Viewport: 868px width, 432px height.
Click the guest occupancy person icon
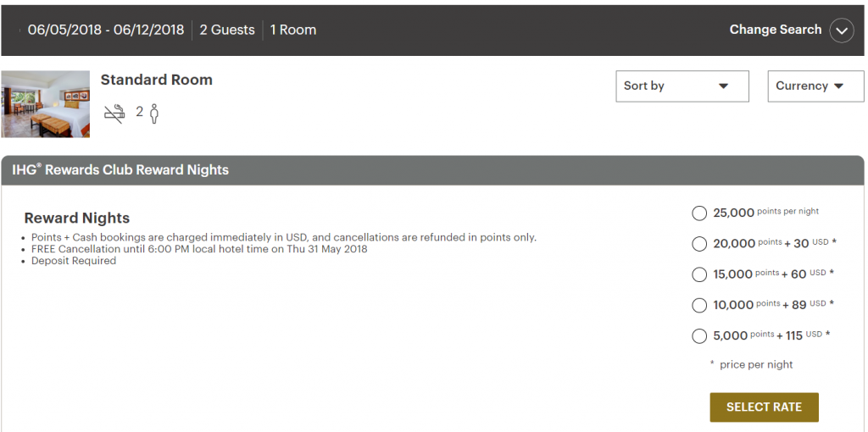pos(154,113)
